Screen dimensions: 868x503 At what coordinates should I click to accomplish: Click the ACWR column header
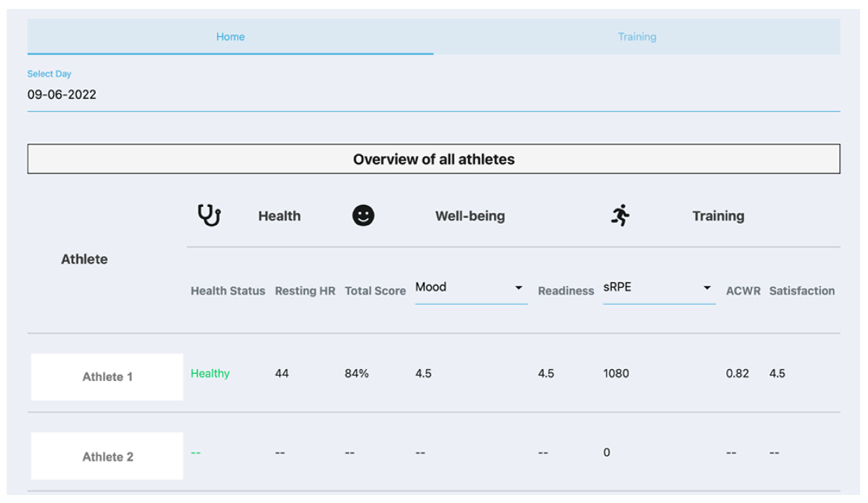(743, 291)
